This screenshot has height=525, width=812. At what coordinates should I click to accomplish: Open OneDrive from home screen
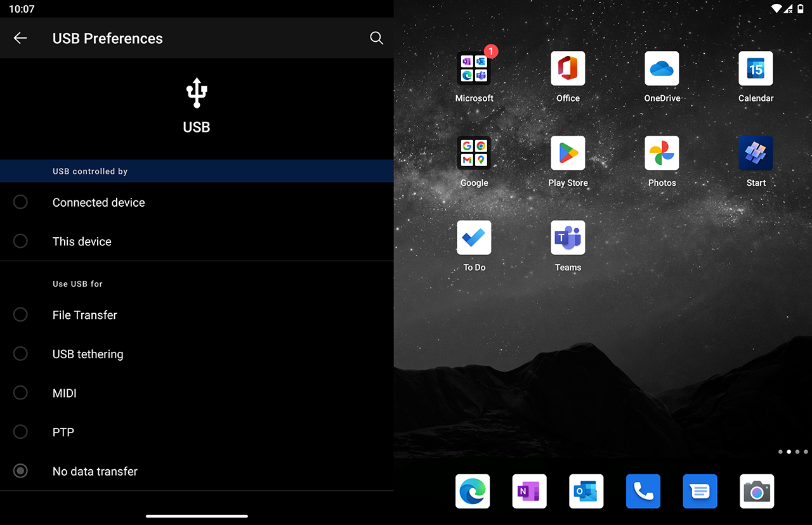662,68
